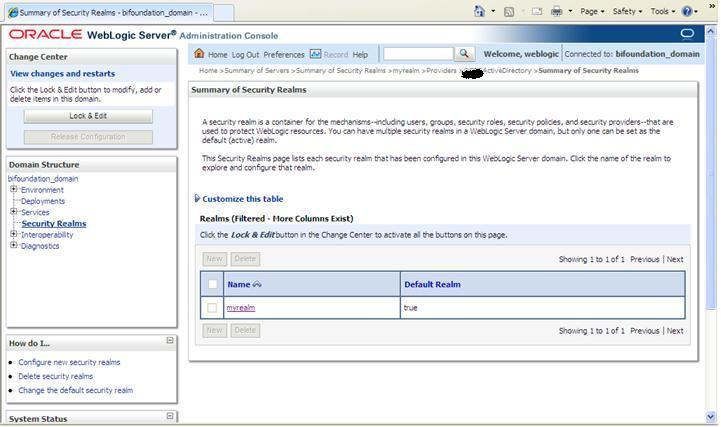The height and width of the screenshot is (427, 721).
Task: Sort by Default Realm column header
Action: [x=432, y=284]
